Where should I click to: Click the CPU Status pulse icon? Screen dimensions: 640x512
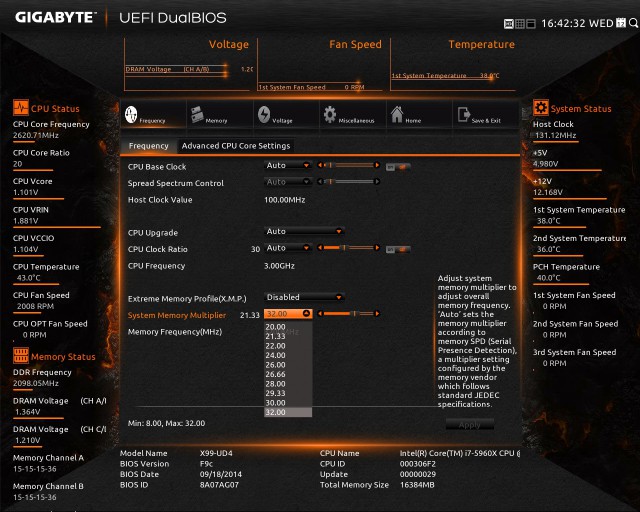(20, 108)
